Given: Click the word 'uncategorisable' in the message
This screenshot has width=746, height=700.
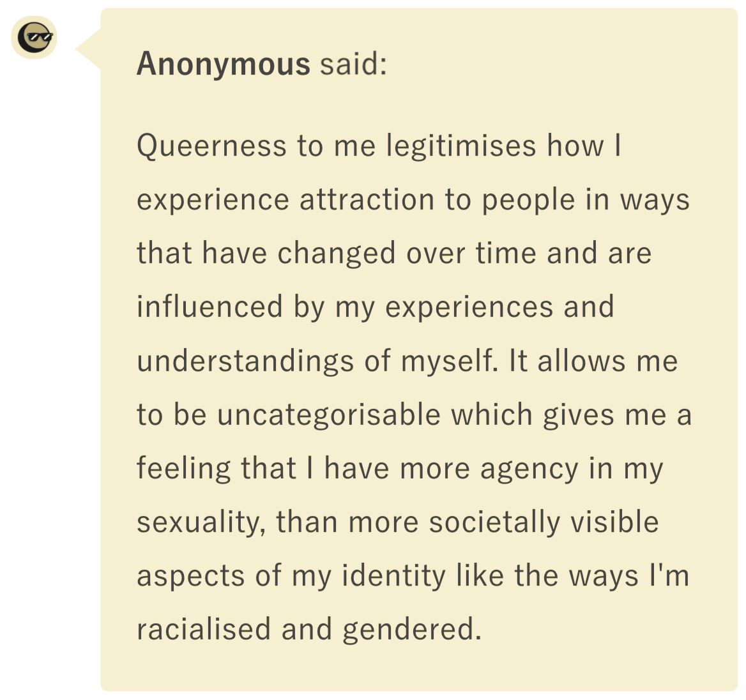Looking at the screenshot, I should (329, 415).
